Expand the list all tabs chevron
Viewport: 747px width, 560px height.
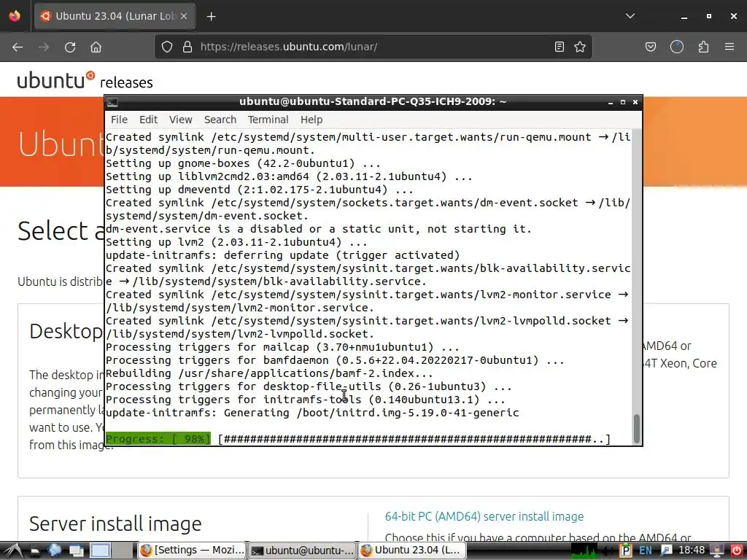tap(630, 16)
